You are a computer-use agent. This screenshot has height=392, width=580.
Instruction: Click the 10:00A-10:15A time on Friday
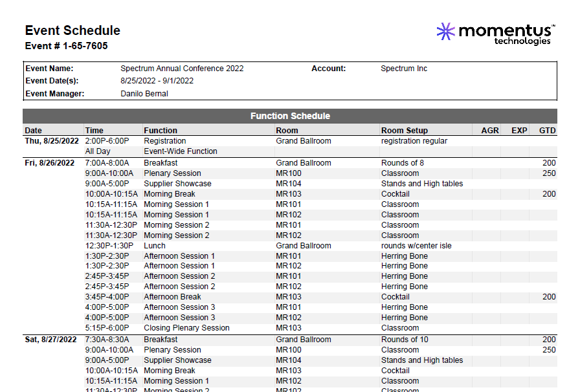coord(111,194)
